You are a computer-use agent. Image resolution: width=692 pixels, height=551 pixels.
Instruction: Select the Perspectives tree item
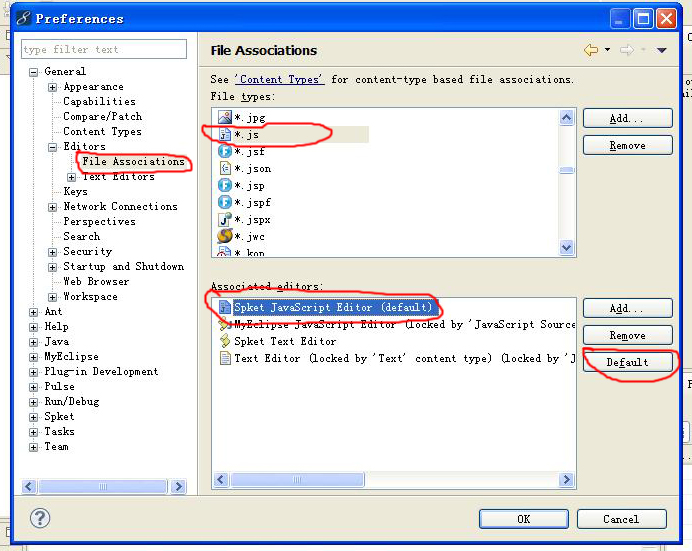(99, 221)
